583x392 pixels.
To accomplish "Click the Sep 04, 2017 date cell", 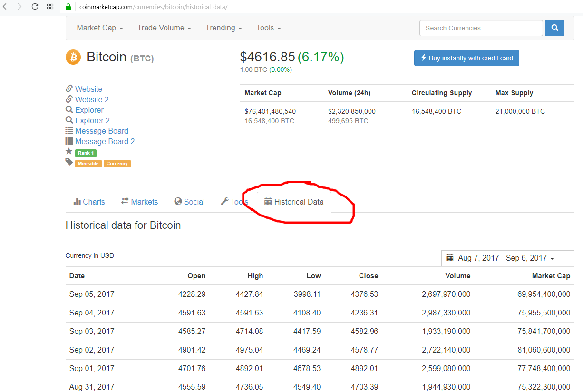I will pyautogui.click(x=92, y=313).
